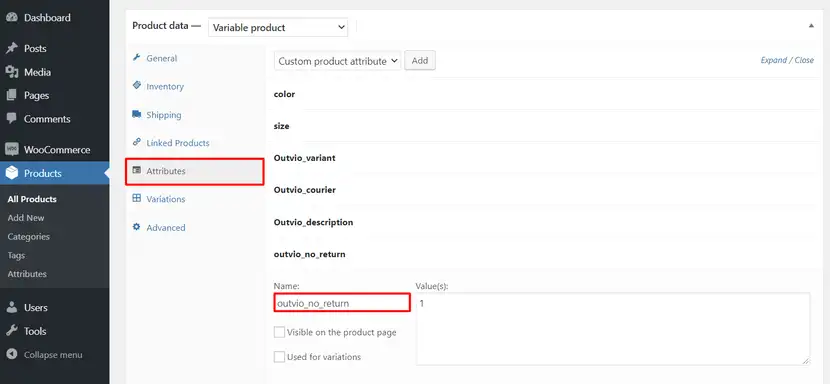Click the Tools wrench icon
This screenshot has height=384, width=830.
click(x=12, y=331)
